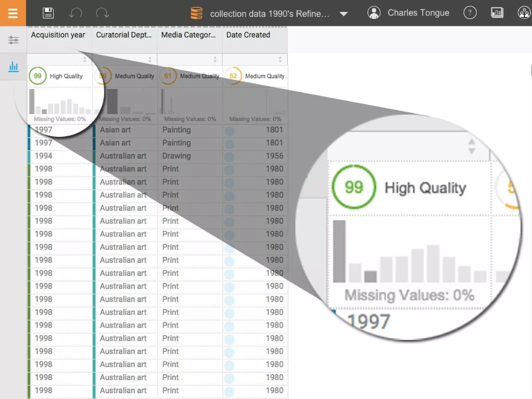Open the filter sliders sidebar icon
This screenshot has width=532, height=399.
coord(13,40)
